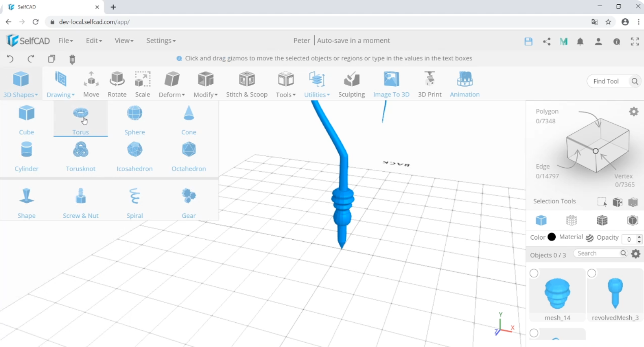Open the Settings menu
Viewport: 644px width, 347px height.
161,41
